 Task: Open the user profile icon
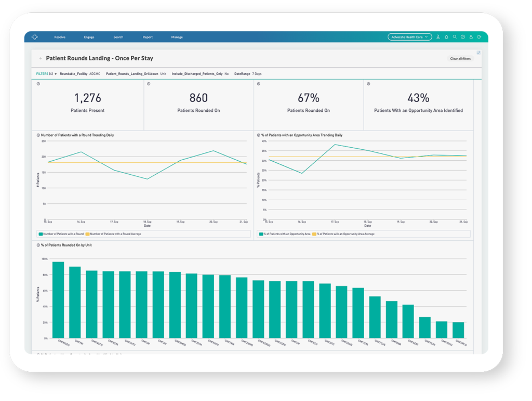pyautogui.click(x=471, y=37)
